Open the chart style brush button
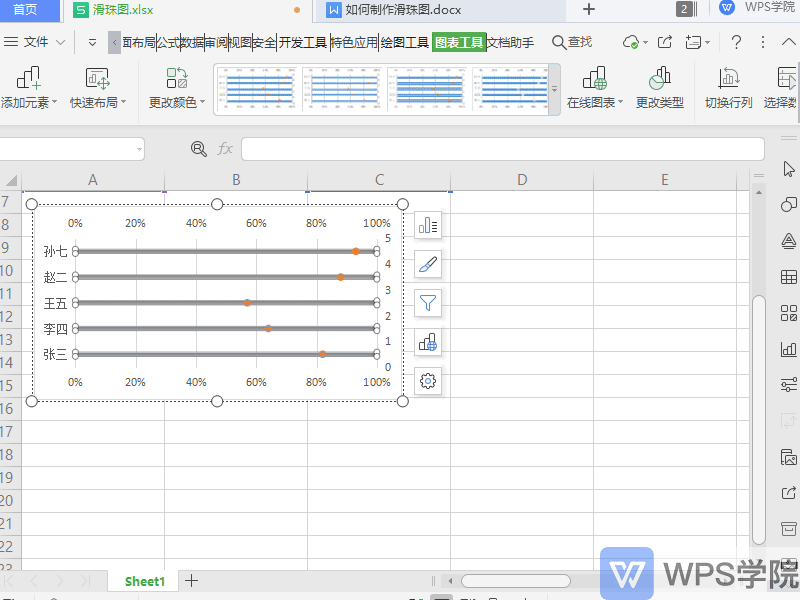Screen dimensions: 800x600 tap(428, 264)
